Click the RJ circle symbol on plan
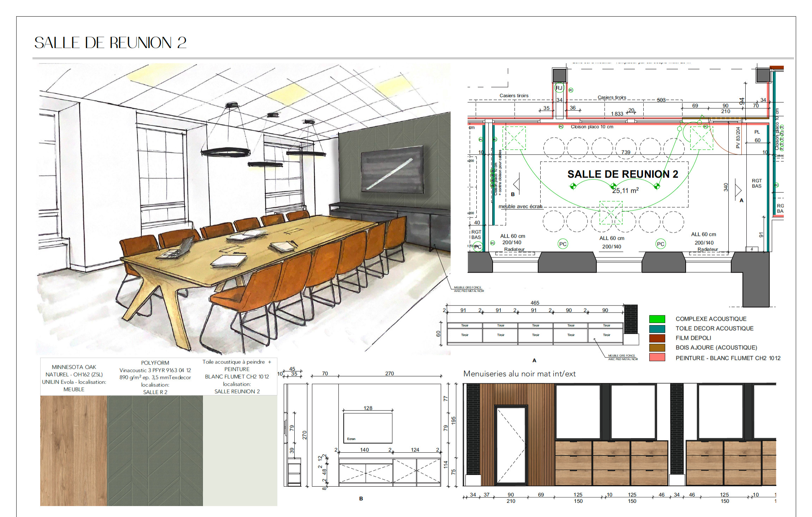This screenshot has width=812, height=517. [559, 88]
